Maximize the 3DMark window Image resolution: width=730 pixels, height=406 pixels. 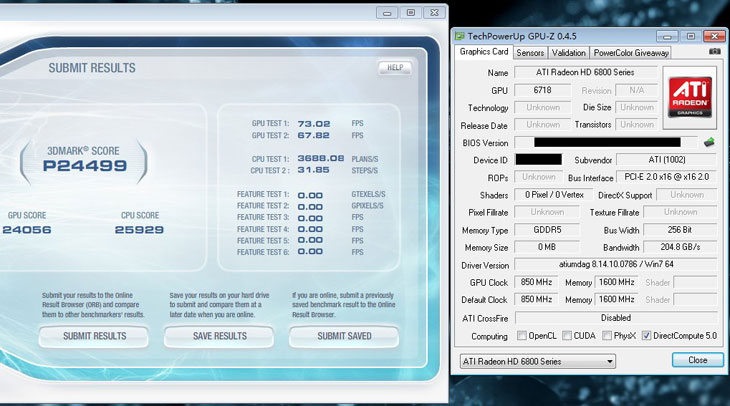pyautogui.click(x=410, y=13)
